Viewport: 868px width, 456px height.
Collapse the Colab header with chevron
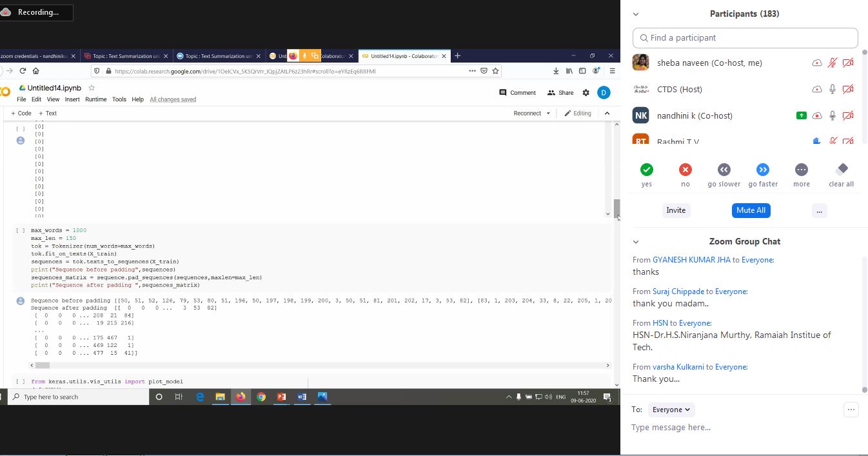(607, 114)
